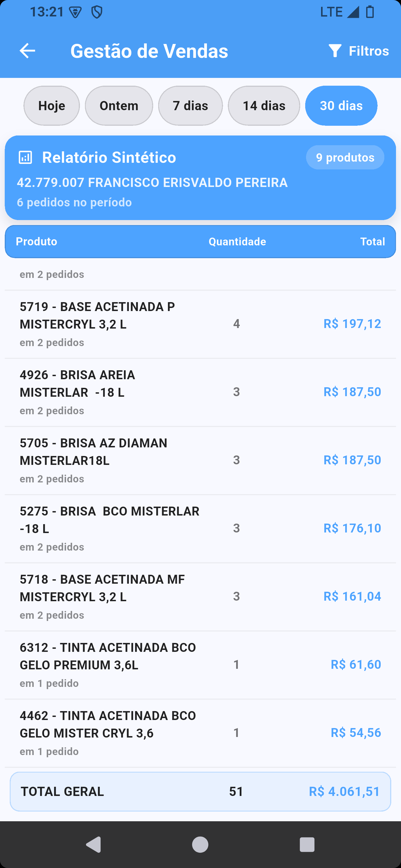The image size is (401, 868).
Task: Select the 7 dias period chip
Action: click(x=190, y=105)
